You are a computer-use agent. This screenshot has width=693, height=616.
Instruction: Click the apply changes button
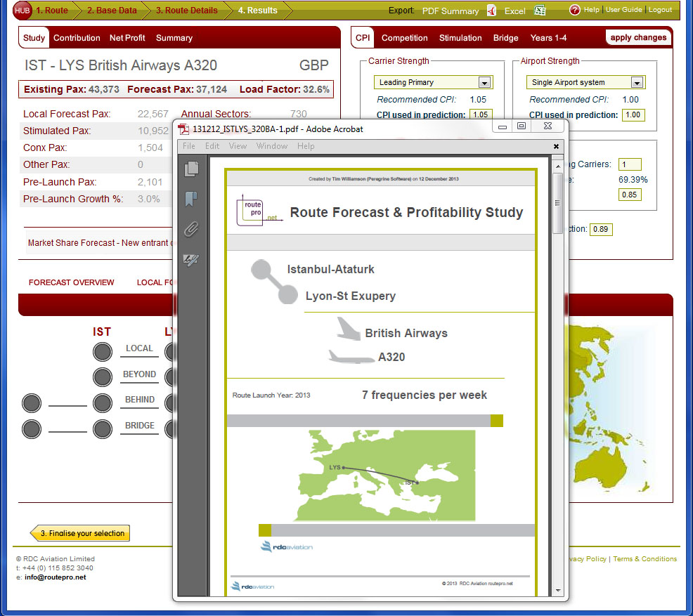coord(638,37)
